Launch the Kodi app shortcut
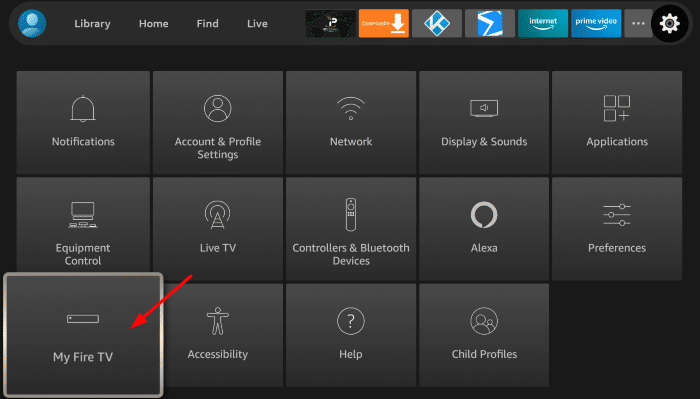Screen dimensions: 700x399 [437, 23]
